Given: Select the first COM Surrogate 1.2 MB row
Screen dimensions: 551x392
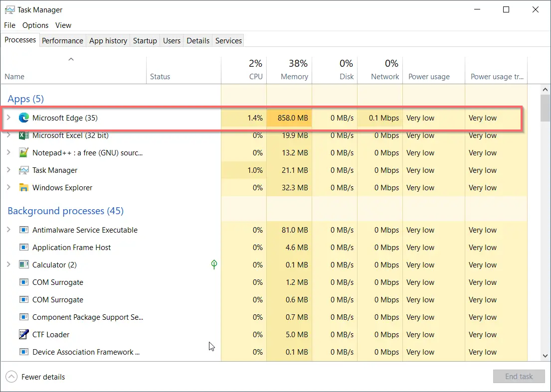Looking at the screenshot, I should [264, 282].
